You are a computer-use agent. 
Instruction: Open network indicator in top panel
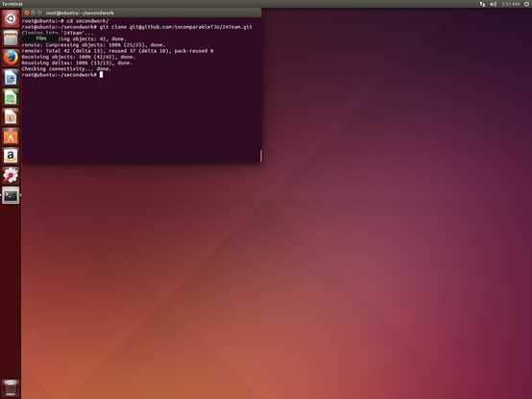coord(482,4)
